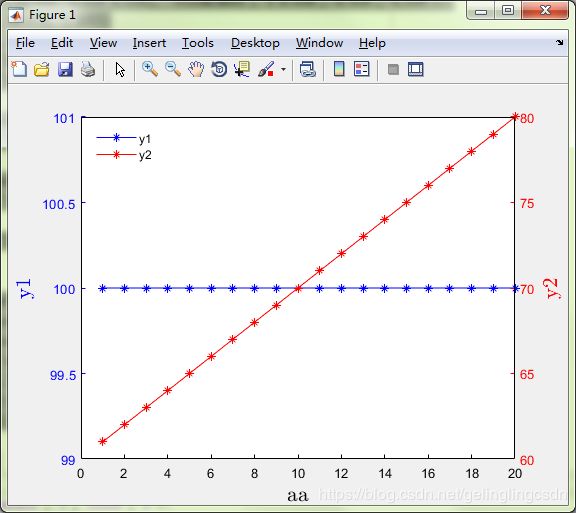This screenshot has width=576, height=513.
Task: Open the View menu
Action: [103, 43]
